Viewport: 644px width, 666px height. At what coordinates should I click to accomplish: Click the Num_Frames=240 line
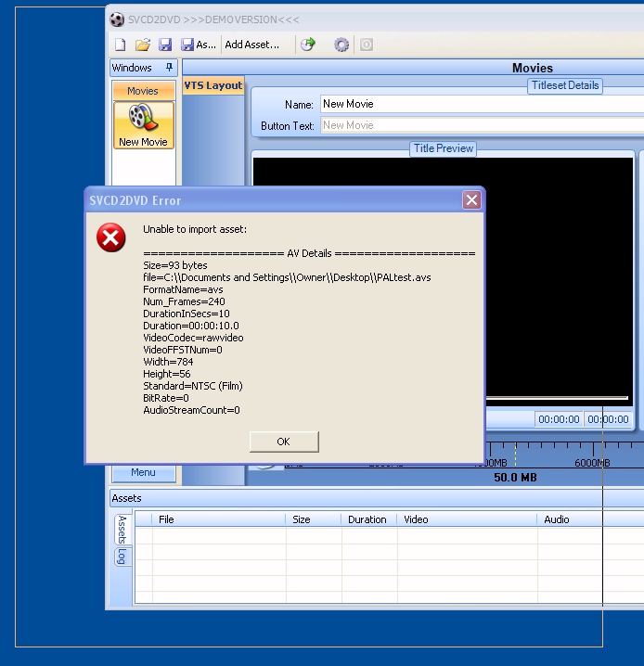(184, 301)
